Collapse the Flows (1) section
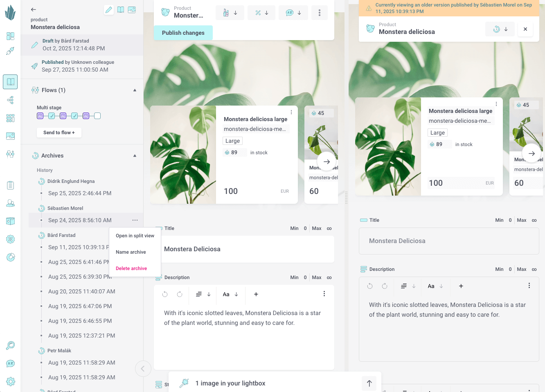This screenshot has height=392, width=545. (135, 90)
